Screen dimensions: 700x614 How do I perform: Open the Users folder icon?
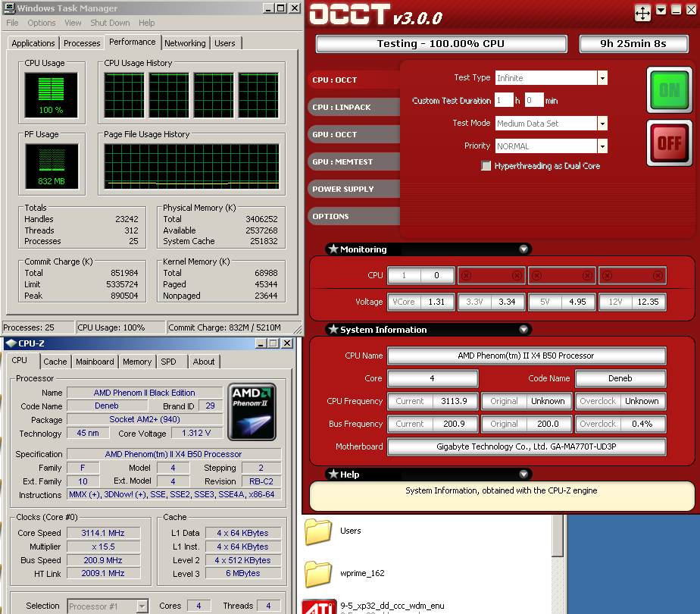(318, 531)
